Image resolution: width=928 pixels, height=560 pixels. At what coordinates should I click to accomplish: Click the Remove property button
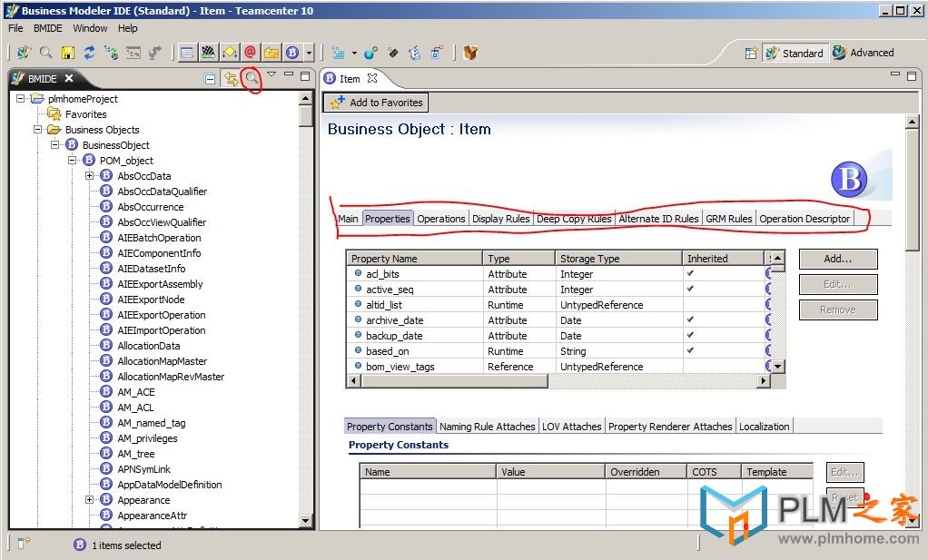[x=838, y=309]
